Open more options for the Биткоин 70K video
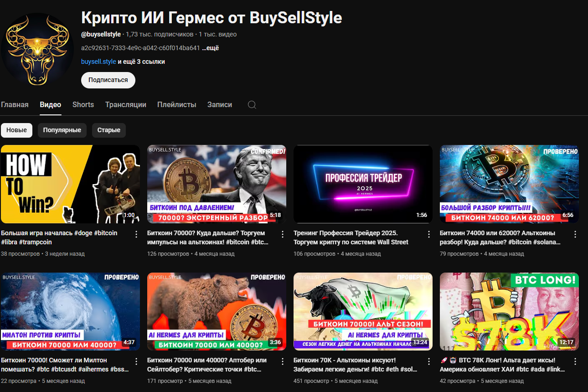This screenshot has width=588, height=392. (x=428, y=361)
